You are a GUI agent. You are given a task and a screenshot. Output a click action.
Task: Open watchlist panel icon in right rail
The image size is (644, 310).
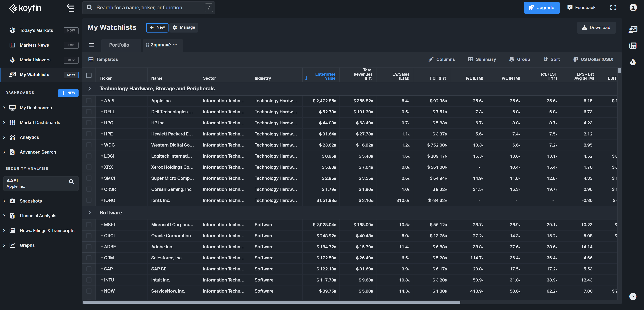(x=633, y=29)
